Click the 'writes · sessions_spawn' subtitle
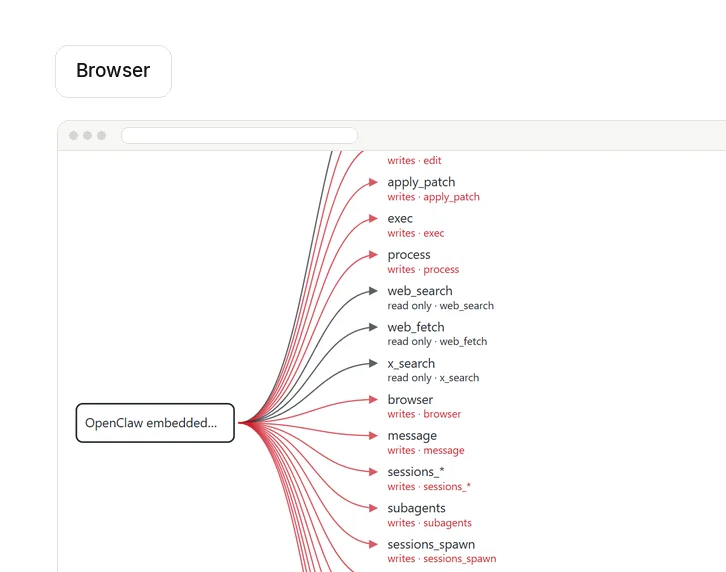Screen dimensions: 726x572 point(442,559)
